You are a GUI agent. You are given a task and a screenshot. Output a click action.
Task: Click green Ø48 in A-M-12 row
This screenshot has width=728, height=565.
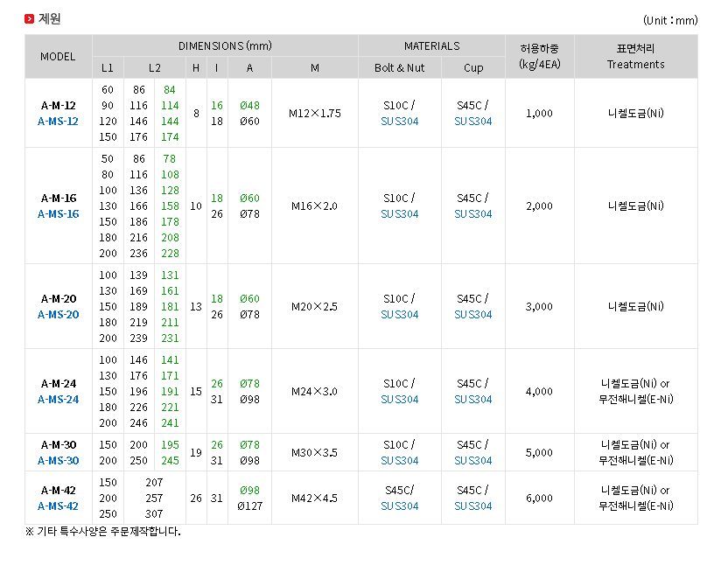pos(249,105)
